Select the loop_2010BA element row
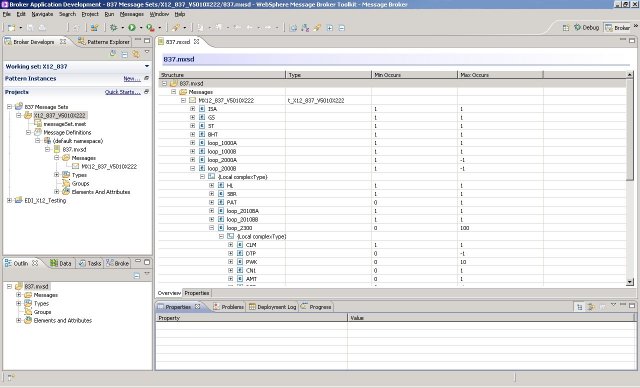This screenshot has height=388, width=640. (242, 211)
